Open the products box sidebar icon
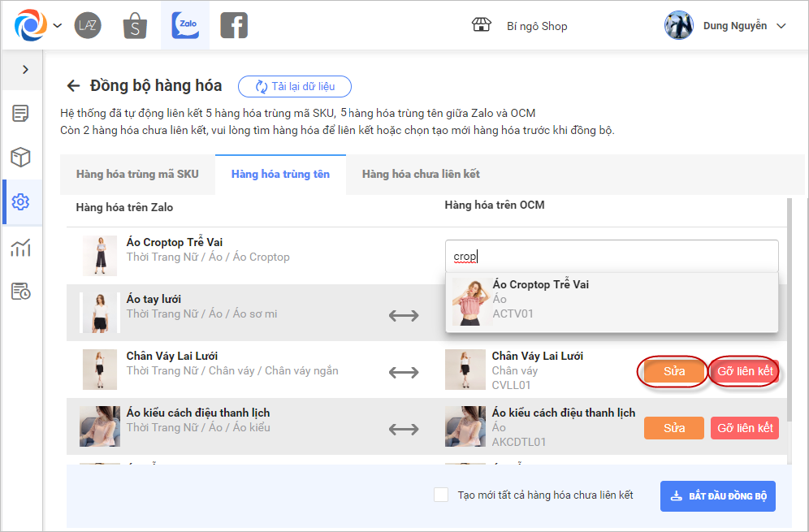The image size is (809, 532). pos(20,158)
